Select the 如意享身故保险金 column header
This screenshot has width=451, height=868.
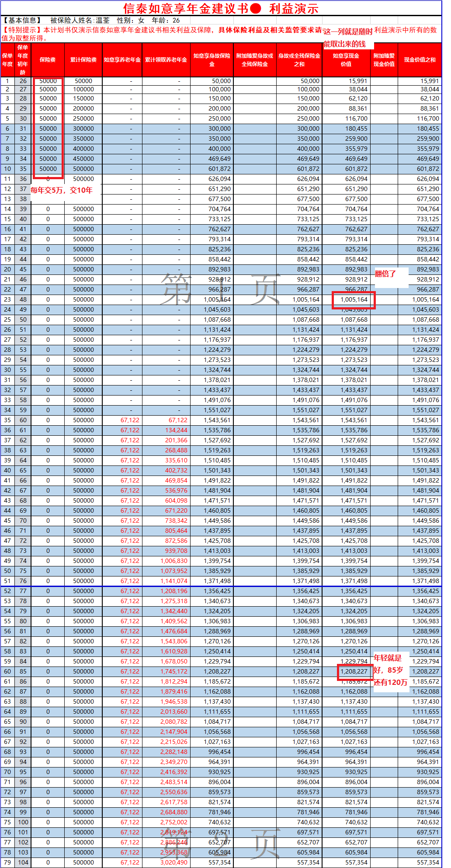coord(212,59)
